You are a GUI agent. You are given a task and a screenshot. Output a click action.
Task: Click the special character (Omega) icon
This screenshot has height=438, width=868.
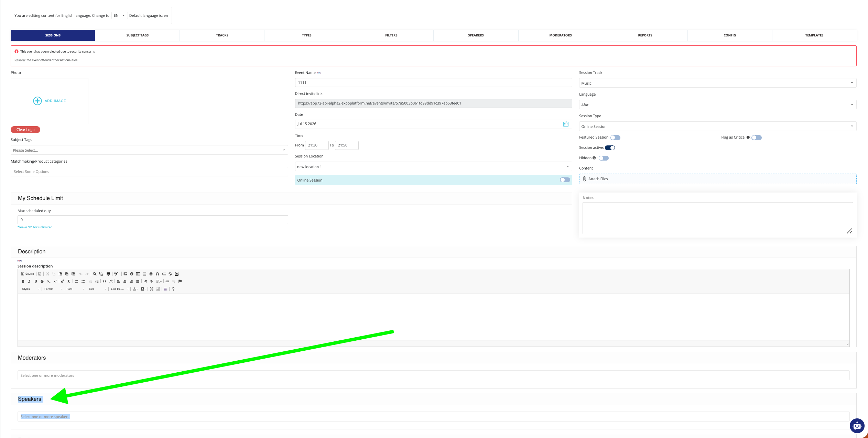pos(157,274)
